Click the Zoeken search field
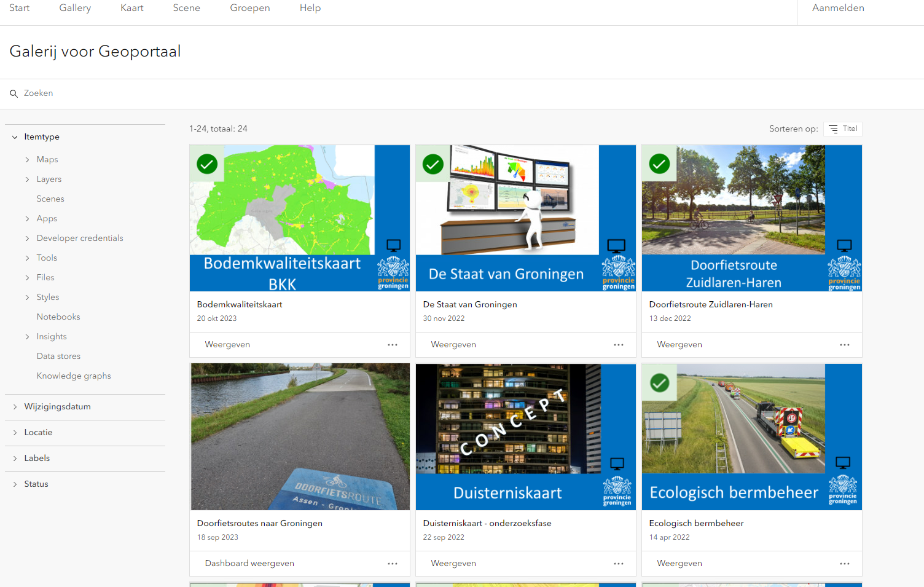 coord(462,93)
